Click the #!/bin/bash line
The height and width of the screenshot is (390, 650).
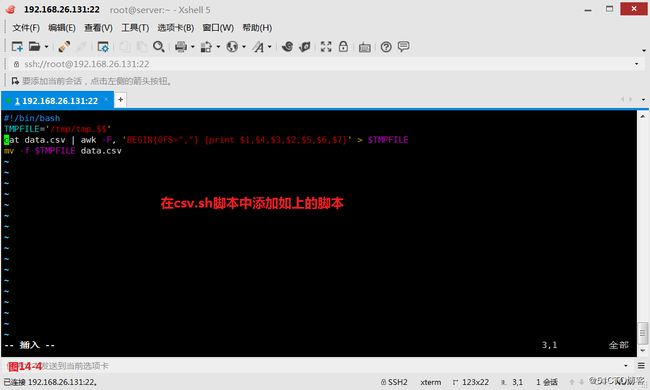[x=32, y=118]
